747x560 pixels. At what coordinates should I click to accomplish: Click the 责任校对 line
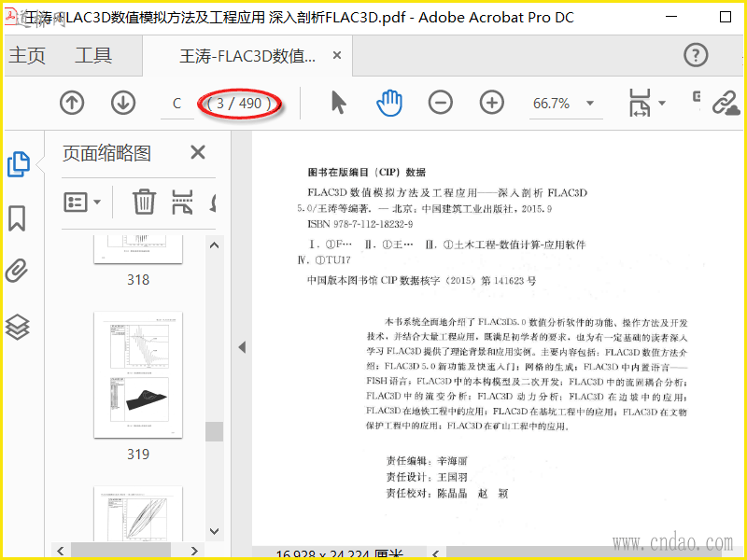(x=447, y=493)
